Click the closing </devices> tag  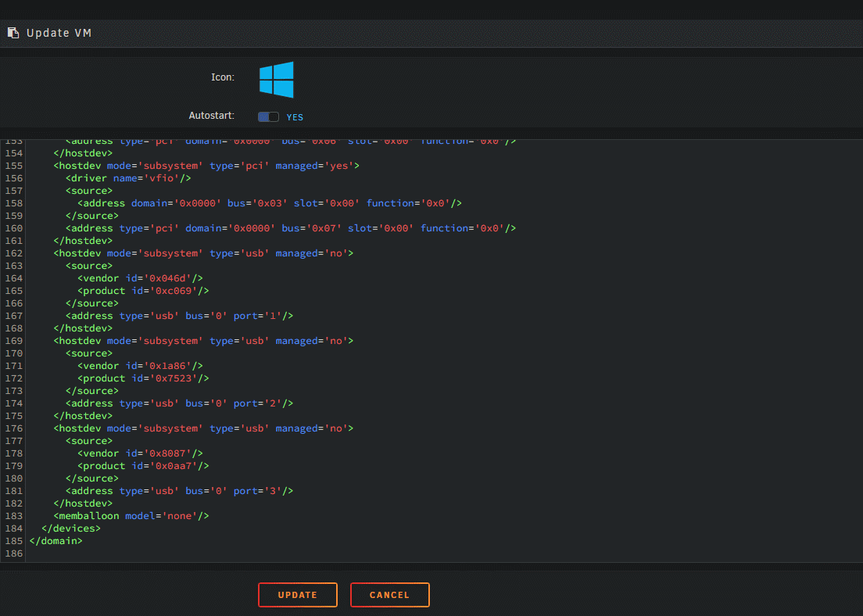pos(71,528)
